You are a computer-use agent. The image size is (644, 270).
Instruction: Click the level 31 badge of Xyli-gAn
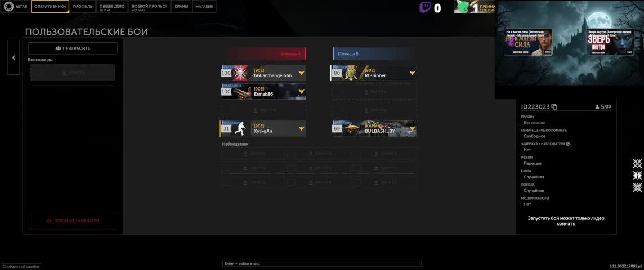tap(226, 128)
